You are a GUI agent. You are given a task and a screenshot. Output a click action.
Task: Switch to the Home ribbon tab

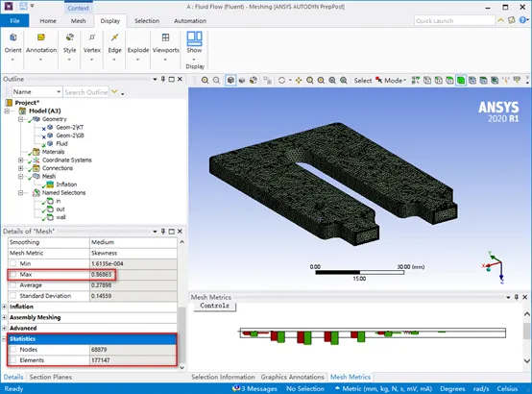coord(48,21)
